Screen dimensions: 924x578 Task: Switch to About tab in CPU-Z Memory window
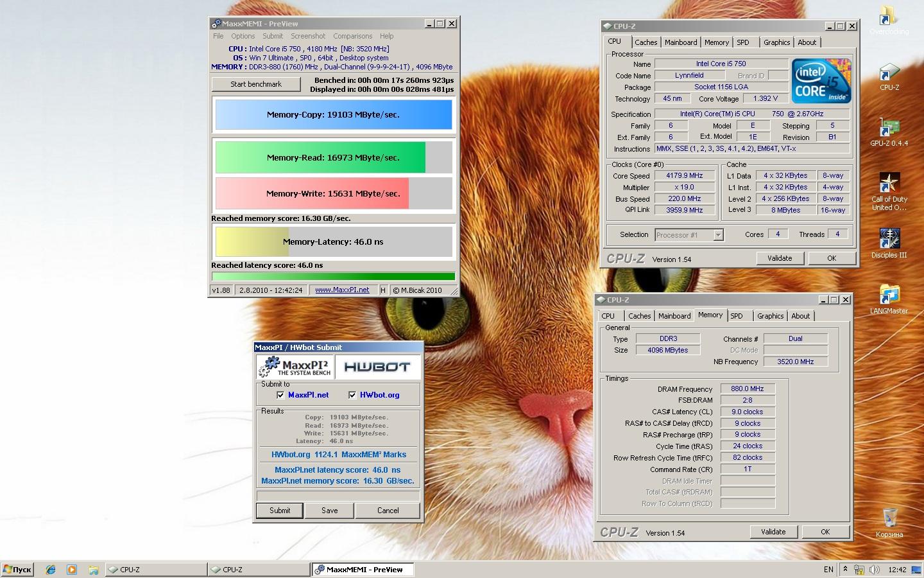pyautogui.click(x=801, y=316)
